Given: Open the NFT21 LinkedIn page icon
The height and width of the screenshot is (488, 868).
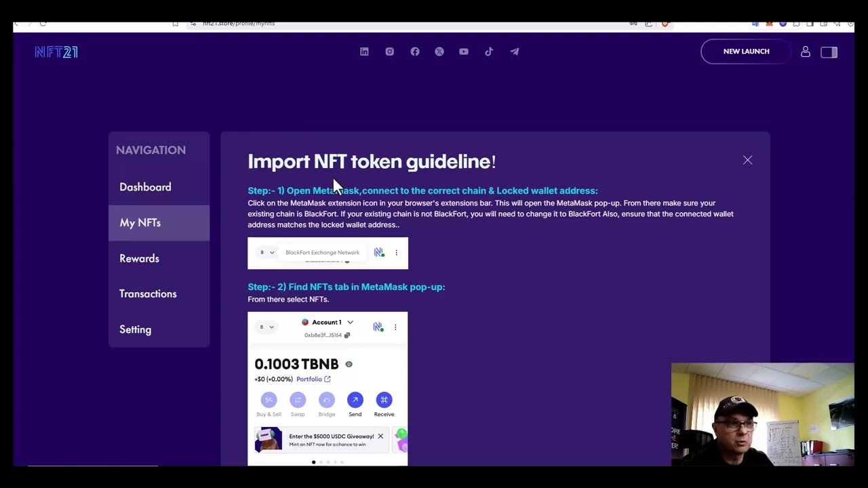Looking at the screenshot, I should coord(364,52).
